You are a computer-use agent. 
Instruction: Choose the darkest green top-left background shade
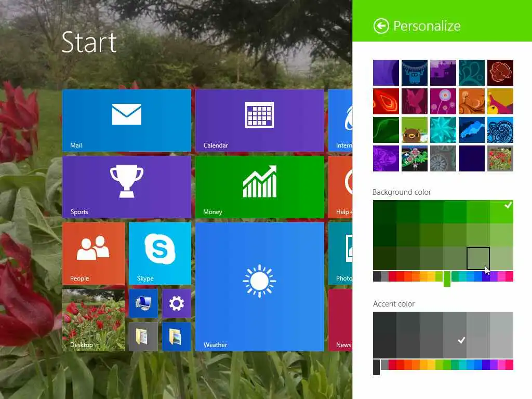(x=384, y=212)
